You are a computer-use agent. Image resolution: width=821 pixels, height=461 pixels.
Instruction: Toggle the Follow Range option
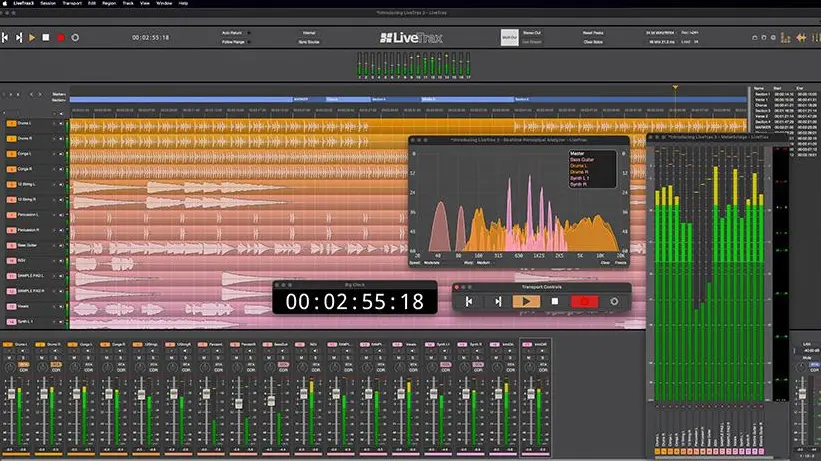click(233, 42)
